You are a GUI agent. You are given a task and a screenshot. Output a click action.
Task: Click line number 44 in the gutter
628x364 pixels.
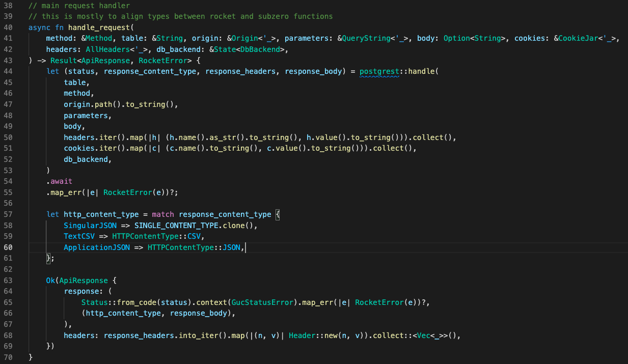pos(8,71)
